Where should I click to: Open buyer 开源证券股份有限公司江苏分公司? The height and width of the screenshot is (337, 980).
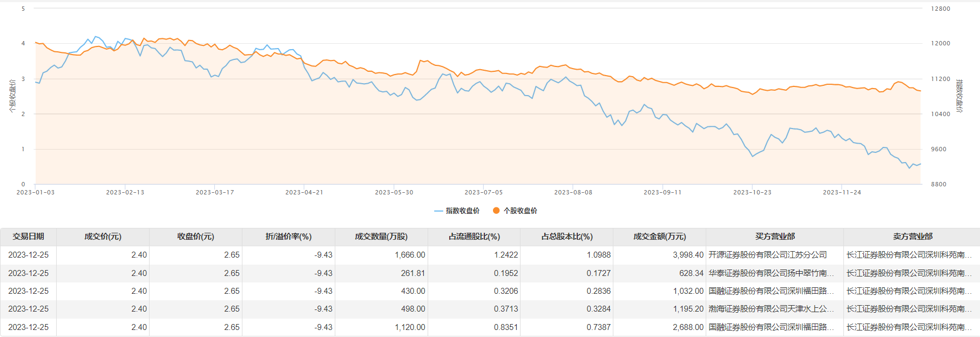767,255
